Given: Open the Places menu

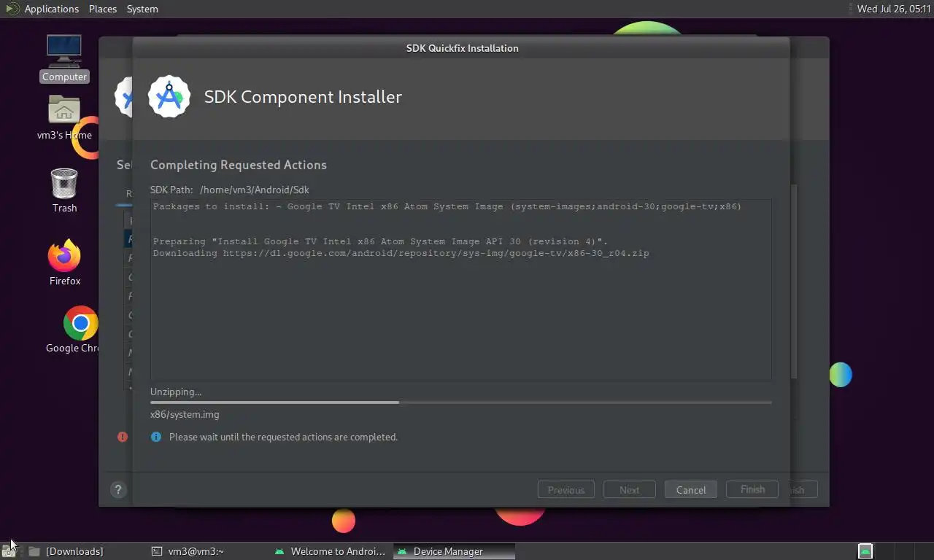Looking at the screenshot, I should coord(103,9).
